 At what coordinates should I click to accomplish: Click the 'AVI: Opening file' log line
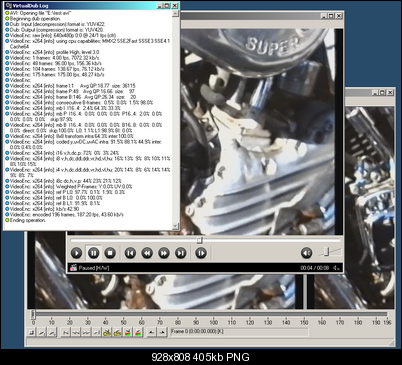click(41, 13)
